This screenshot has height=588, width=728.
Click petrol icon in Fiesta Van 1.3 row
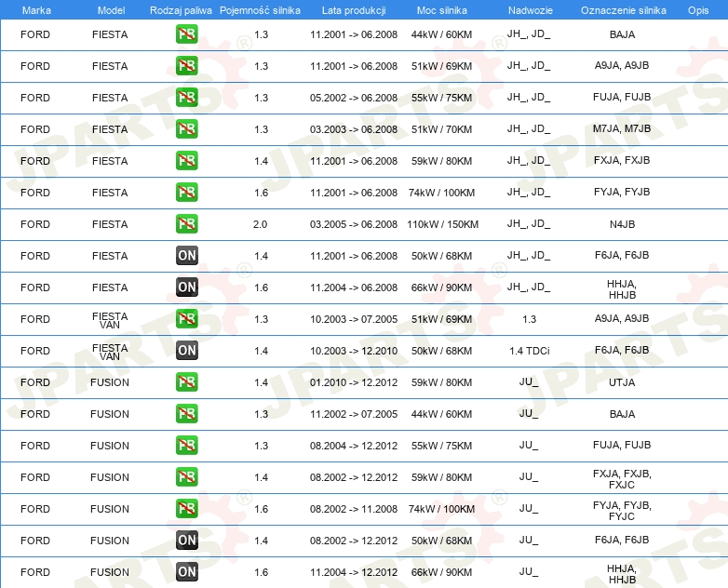[186, 318]
